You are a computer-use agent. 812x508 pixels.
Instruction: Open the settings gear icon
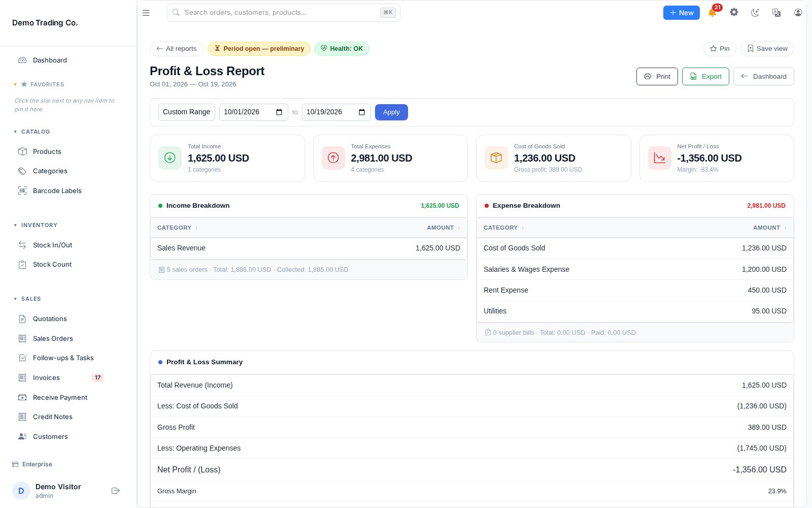(734, 12)
